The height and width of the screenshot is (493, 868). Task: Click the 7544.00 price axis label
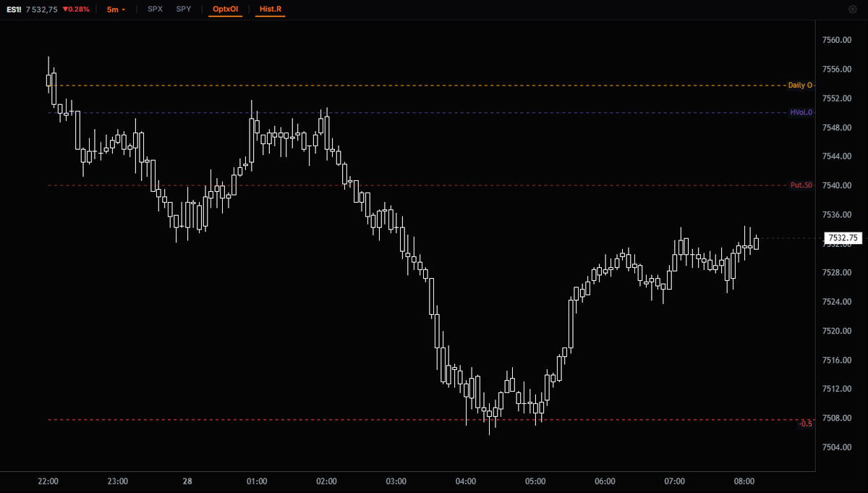(836, 156)
